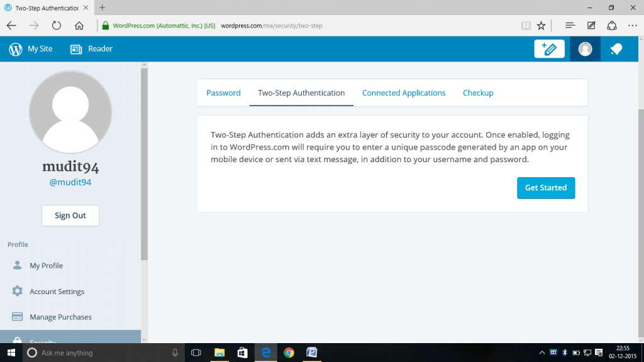Go to the Checkup tab

[x=478, y=93]
